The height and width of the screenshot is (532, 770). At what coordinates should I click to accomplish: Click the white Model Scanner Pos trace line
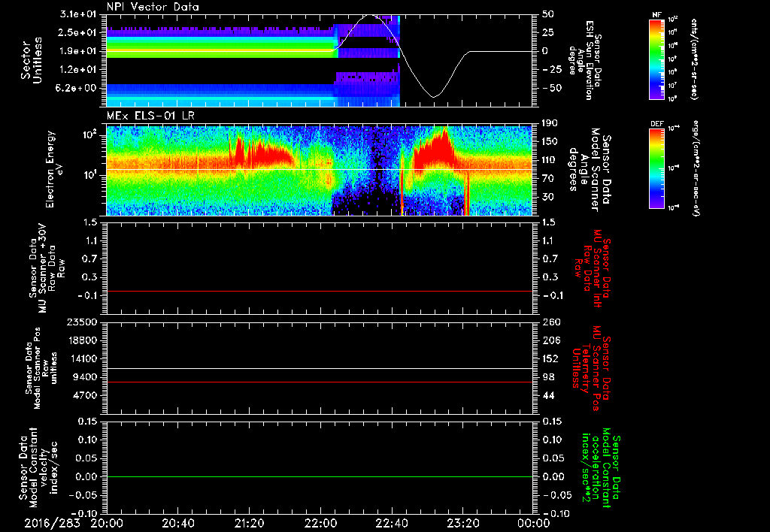pyautogui.click(x=320, y=369)
